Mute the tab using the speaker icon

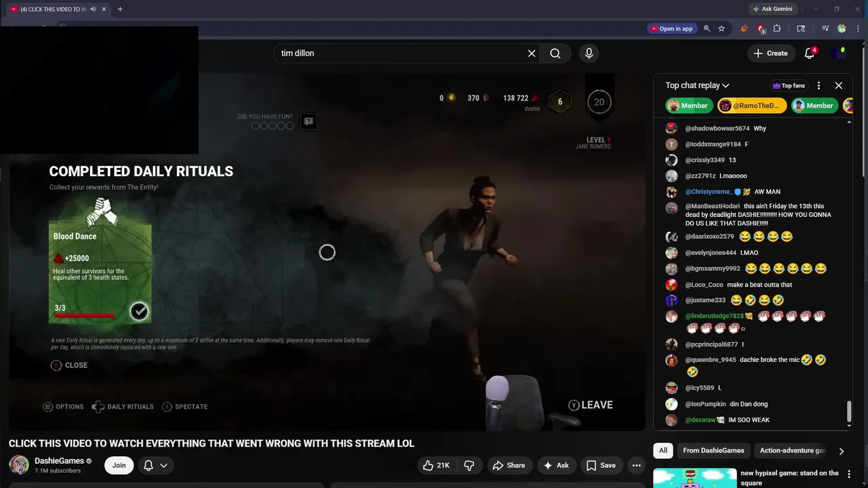[x=93, y=9]
